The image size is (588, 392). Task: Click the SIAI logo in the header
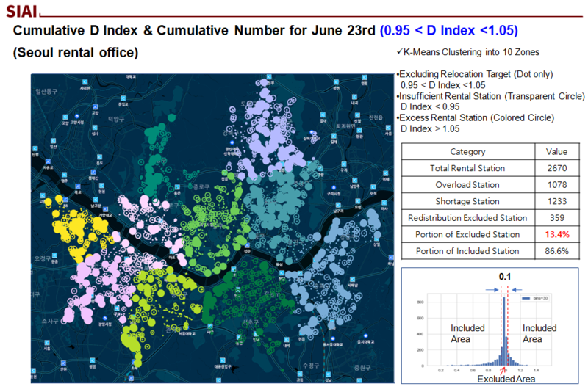[x=21, y=11]
